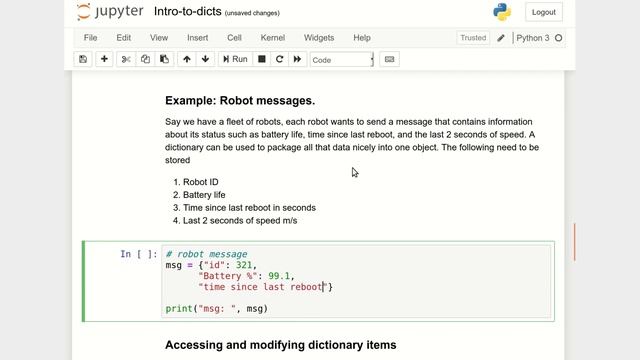Restart kernel and rerun all cells icon

297,59
